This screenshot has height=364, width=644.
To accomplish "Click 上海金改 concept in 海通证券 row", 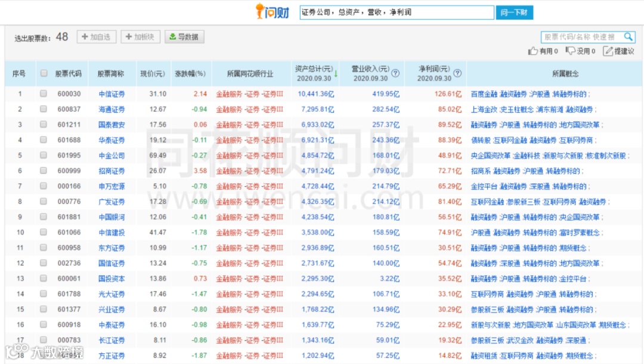I will 484,109.
